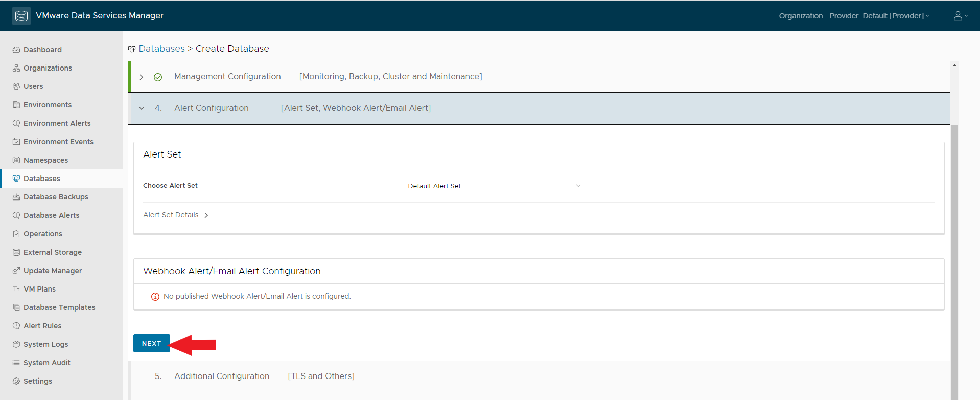Click the Users sidebar icon
Screen dimensions: 980x400
(16, 86)
